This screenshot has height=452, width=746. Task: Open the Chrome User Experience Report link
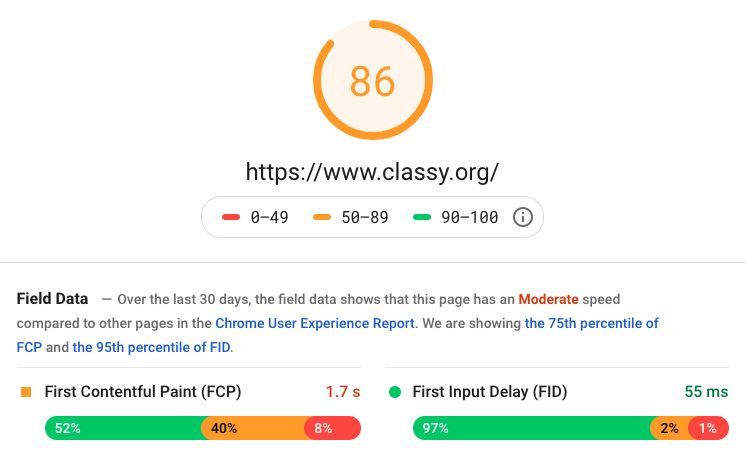point(314,323)
